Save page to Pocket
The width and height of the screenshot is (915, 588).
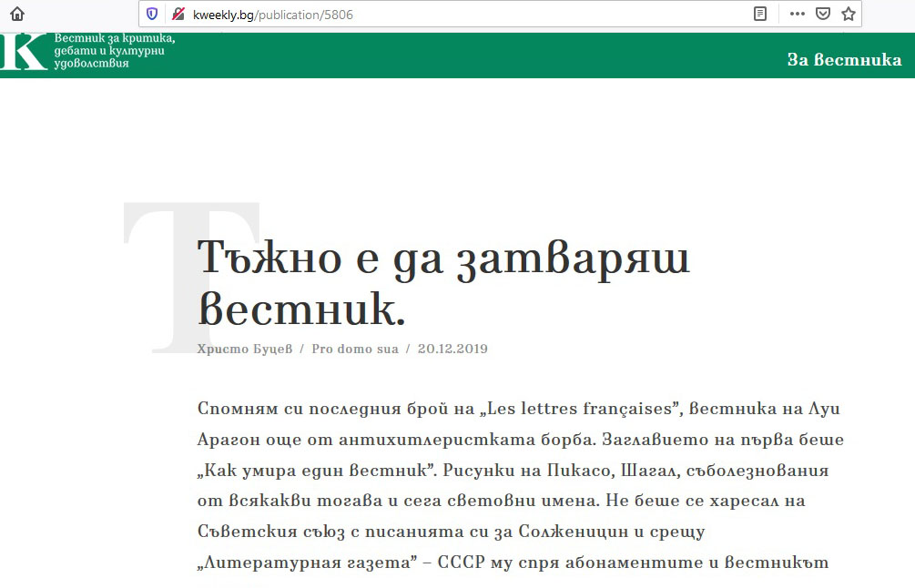[x=822, y=14]
